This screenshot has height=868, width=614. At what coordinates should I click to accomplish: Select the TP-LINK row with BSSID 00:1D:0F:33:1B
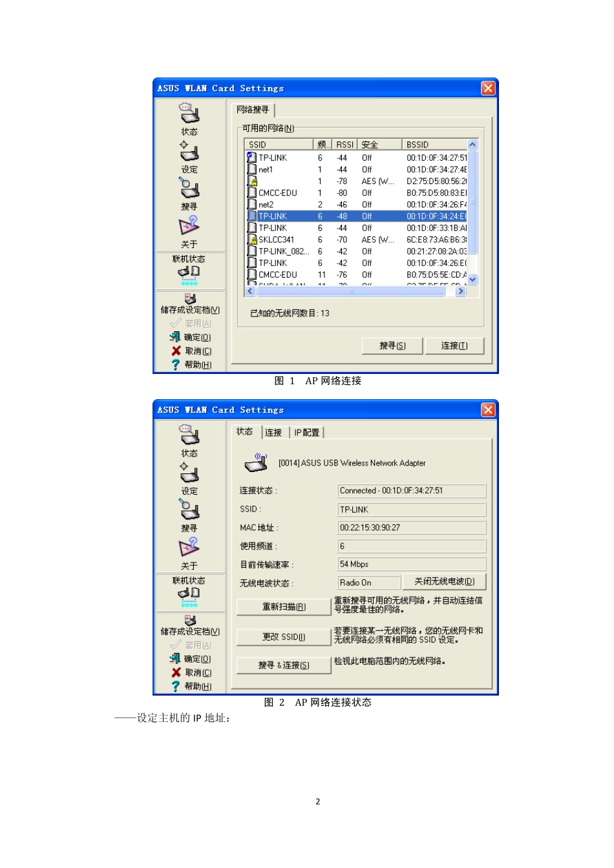356,228
